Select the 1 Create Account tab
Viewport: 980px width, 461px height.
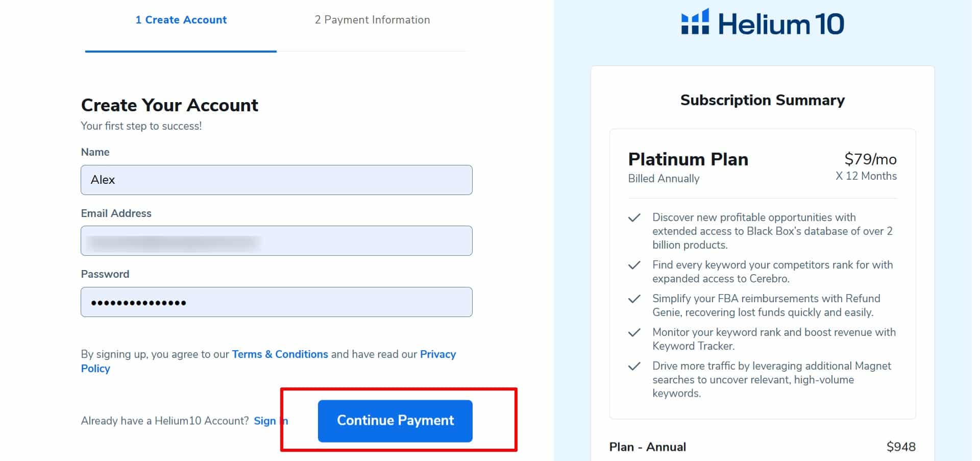coord(181,20)
